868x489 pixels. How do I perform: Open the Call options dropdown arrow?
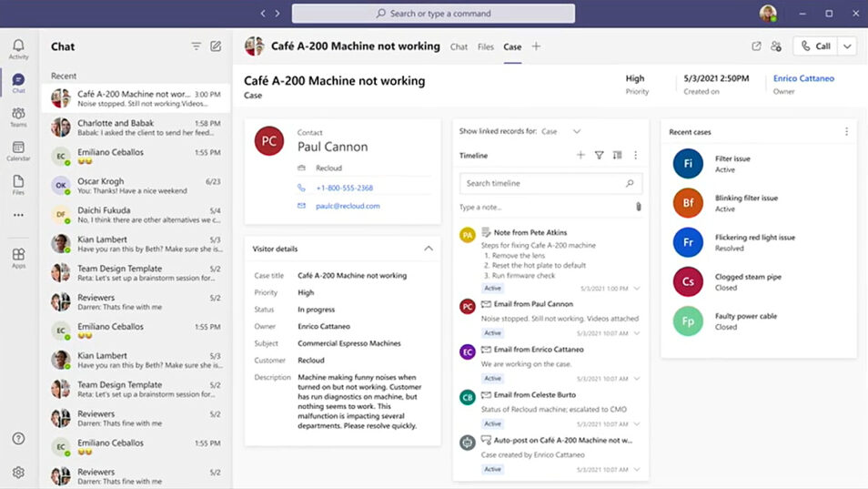coord(847,46)
